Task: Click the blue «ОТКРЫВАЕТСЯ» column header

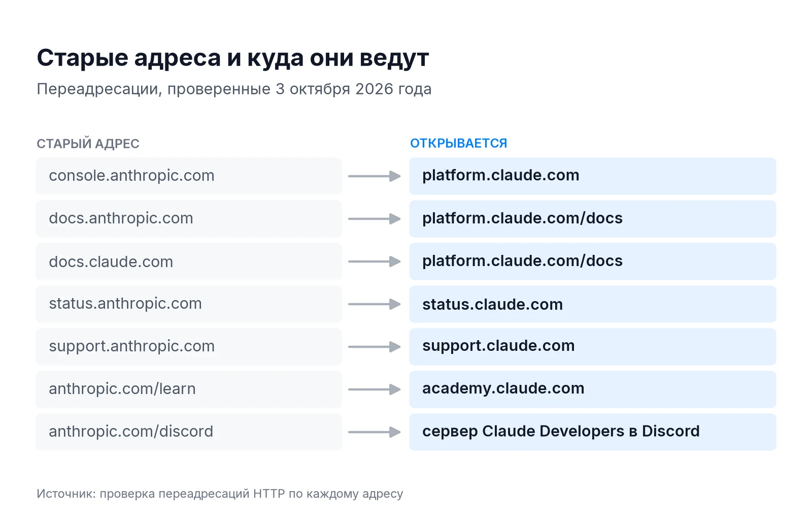Action: tap(459, 143)
